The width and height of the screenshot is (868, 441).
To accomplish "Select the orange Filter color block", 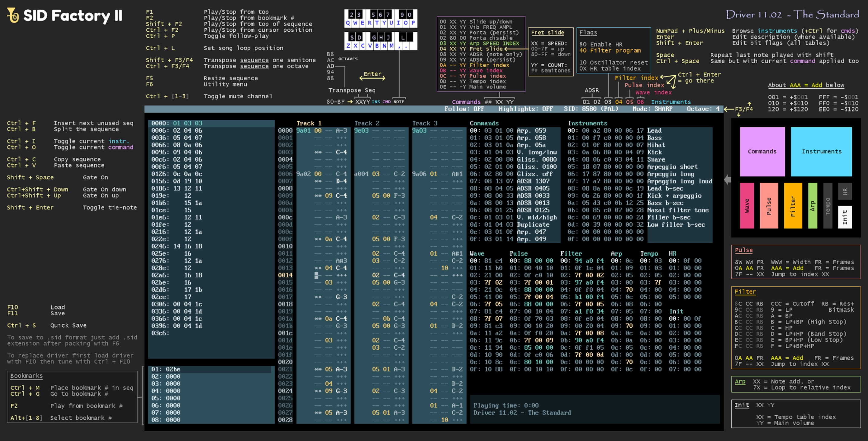I will tap(793, 206).
